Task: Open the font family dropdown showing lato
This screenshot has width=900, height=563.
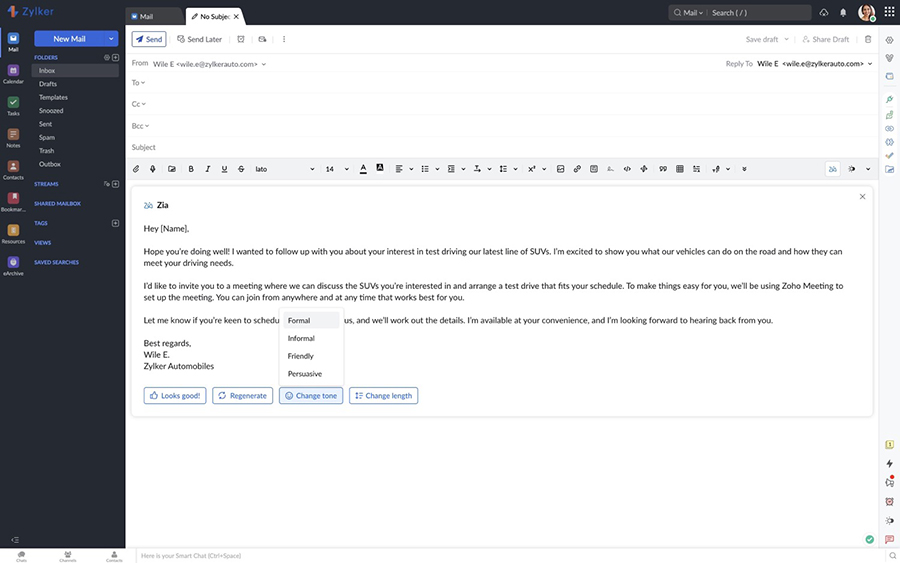Action: coord(285,169)
